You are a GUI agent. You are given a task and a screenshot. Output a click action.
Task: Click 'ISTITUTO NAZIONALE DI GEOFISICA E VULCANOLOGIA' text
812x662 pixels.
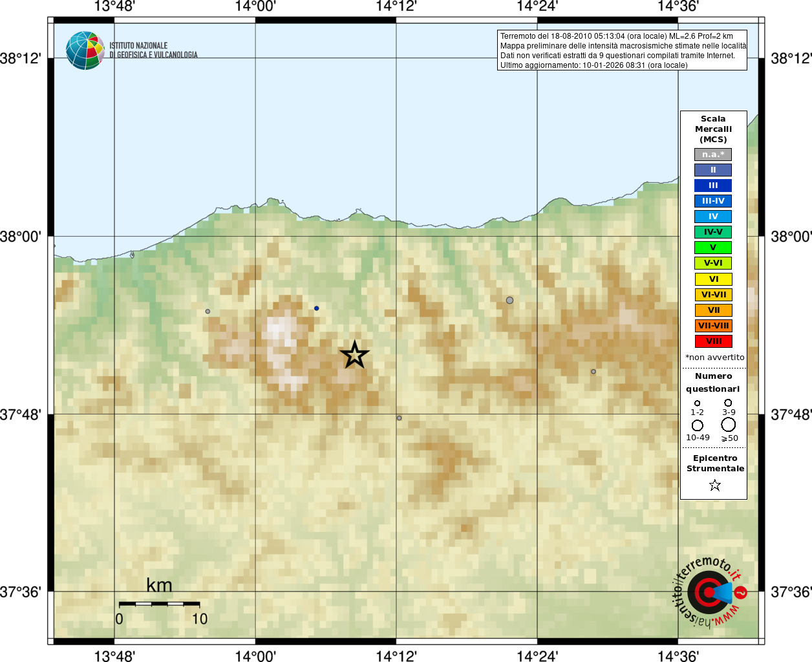153,50
